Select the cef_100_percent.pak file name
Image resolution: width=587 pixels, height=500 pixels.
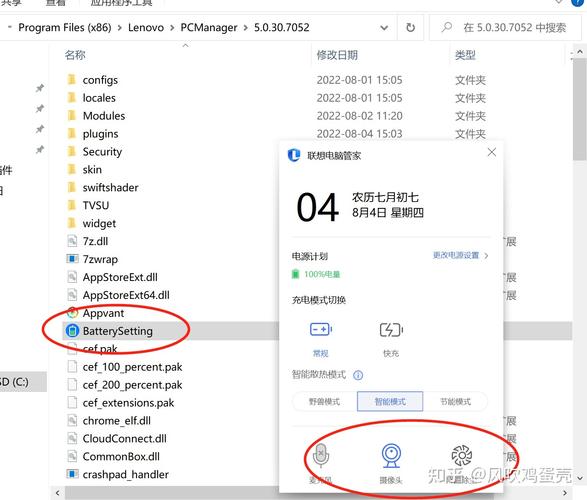pos(133,367)
